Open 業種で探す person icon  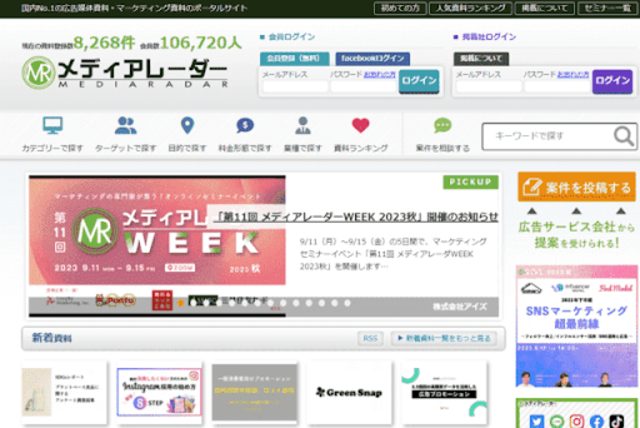pos(303,125)
